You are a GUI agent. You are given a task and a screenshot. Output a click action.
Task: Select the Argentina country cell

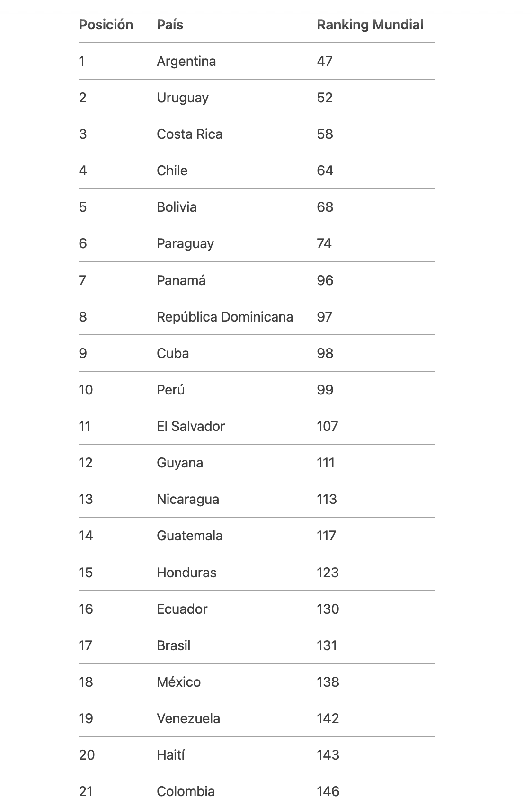[x=186, y=61]
